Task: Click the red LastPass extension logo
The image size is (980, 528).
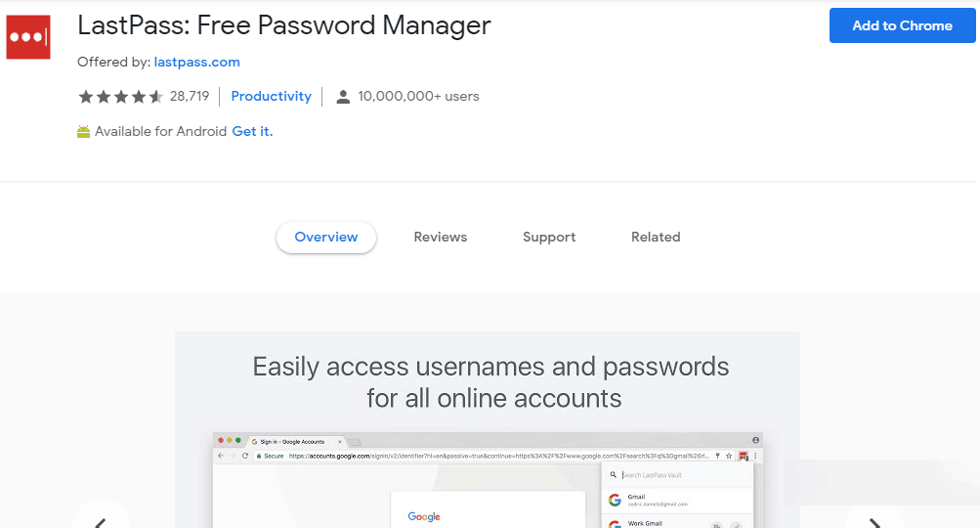Action: 28,37
